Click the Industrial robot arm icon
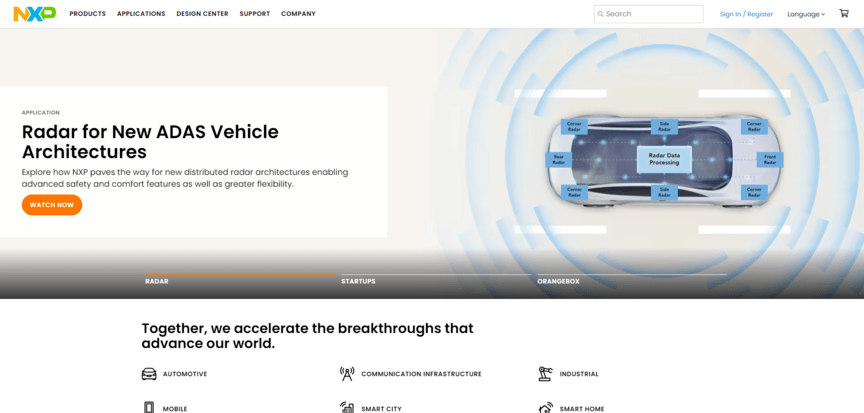 pyautogui.click(x=545, y=374)
